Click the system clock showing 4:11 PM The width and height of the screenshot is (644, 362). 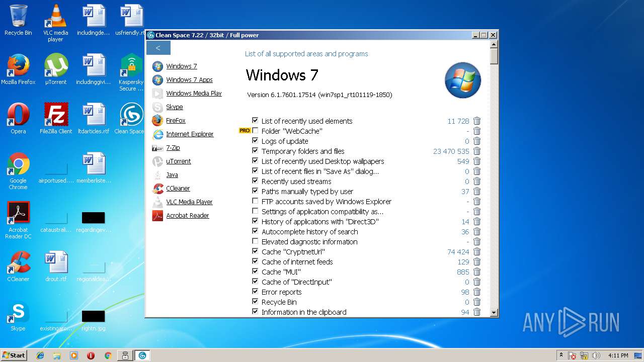(x=618, y=355)
